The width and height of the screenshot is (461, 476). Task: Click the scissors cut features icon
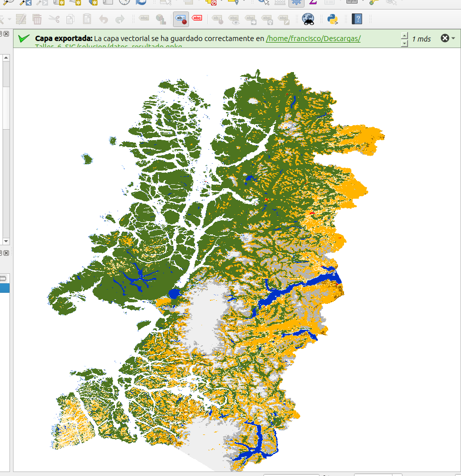click(54, 20)
